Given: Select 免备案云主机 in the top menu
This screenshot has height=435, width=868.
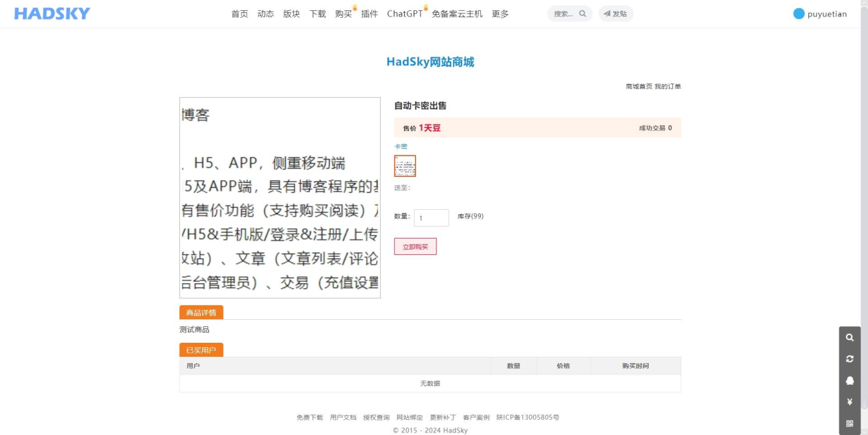Looking at the screenshot, I should [458, 14].
